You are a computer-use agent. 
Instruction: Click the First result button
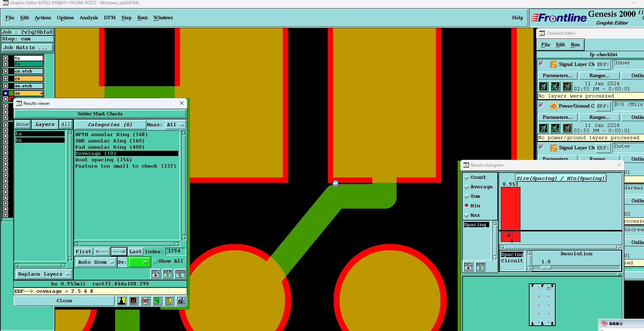pyautogui.click(x=84, y=251)
